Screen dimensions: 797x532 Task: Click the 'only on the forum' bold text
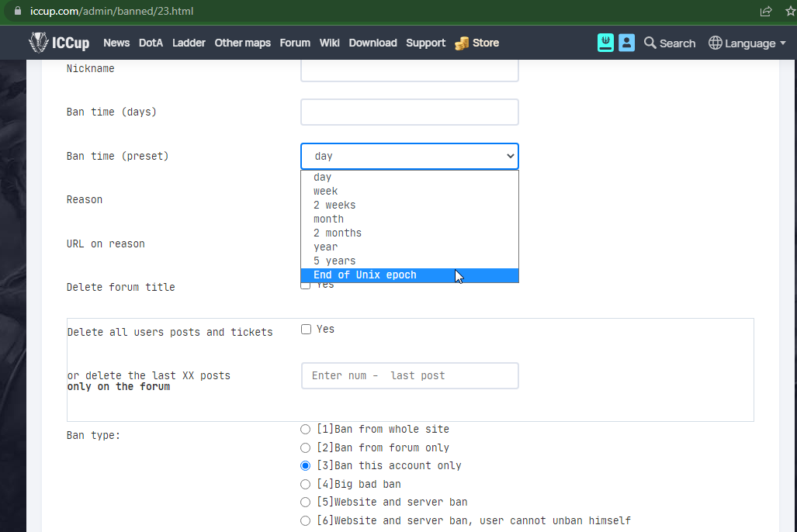[x=119, y=387]
